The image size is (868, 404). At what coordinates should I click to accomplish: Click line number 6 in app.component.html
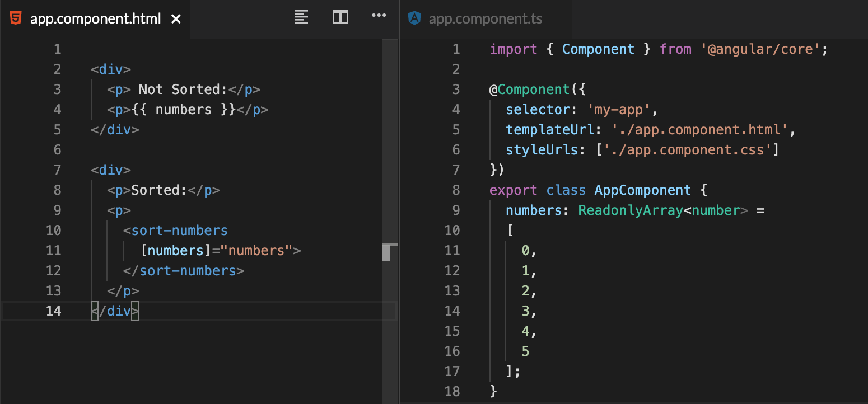point(58,150)
